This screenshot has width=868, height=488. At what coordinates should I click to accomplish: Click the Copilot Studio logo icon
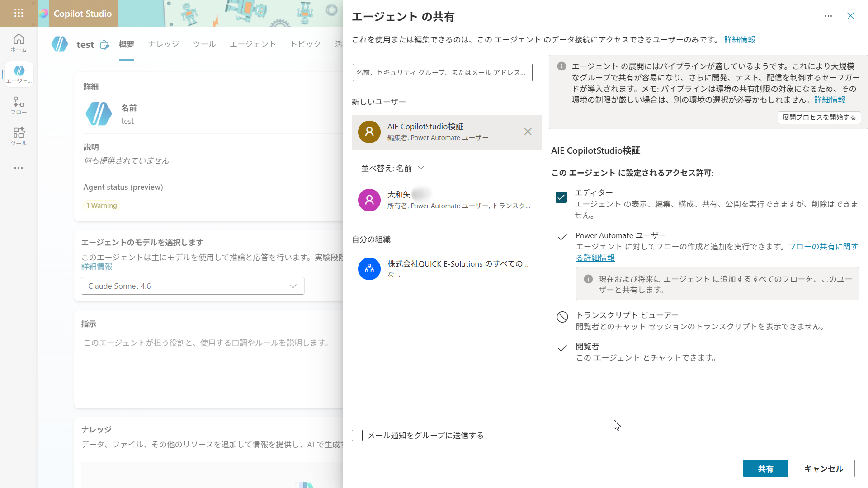click(44, 14)
